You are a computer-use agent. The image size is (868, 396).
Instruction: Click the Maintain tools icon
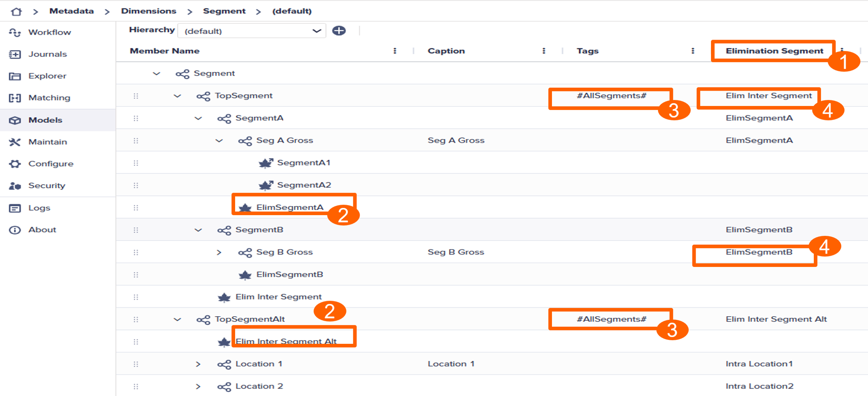click(15, 142)
